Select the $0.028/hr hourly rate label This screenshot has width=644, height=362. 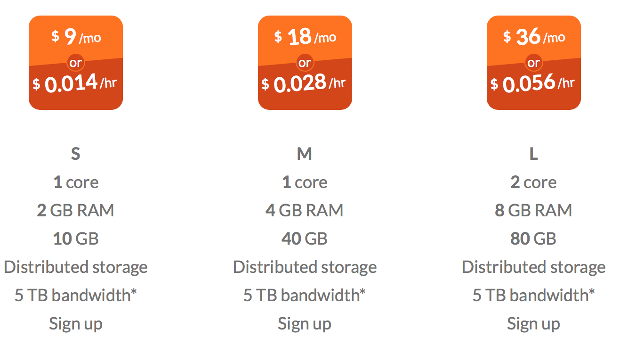305,83
